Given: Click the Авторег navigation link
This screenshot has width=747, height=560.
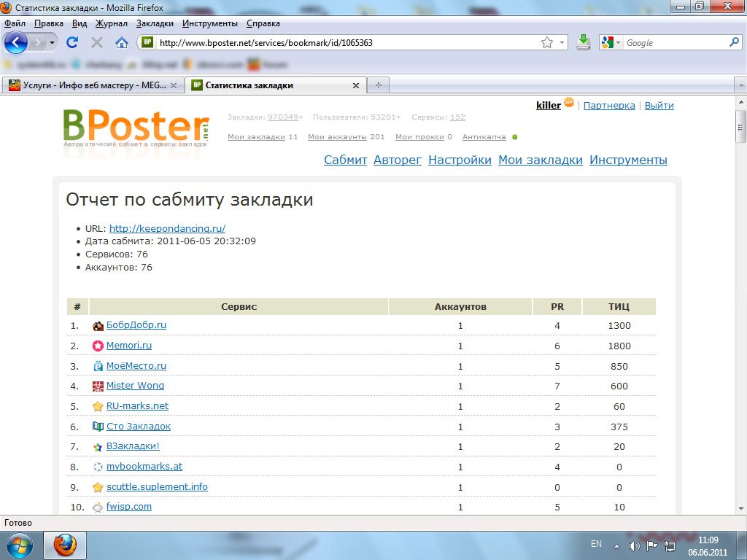Looking at the screenshot, I should 398,160.
